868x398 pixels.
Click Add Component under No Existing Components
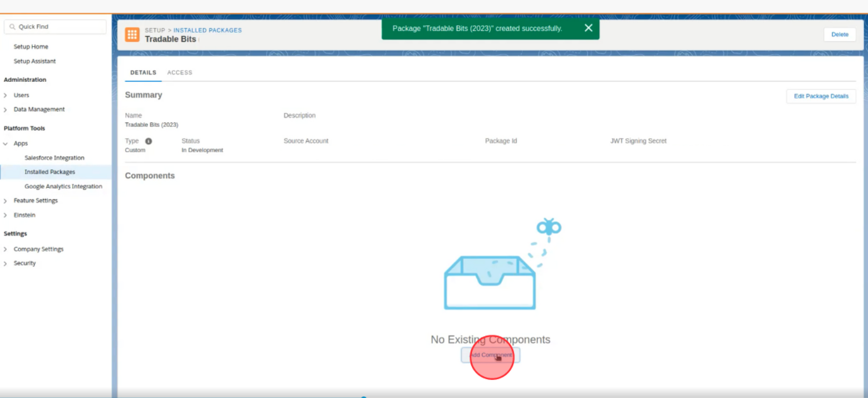[x=490, y=355]
